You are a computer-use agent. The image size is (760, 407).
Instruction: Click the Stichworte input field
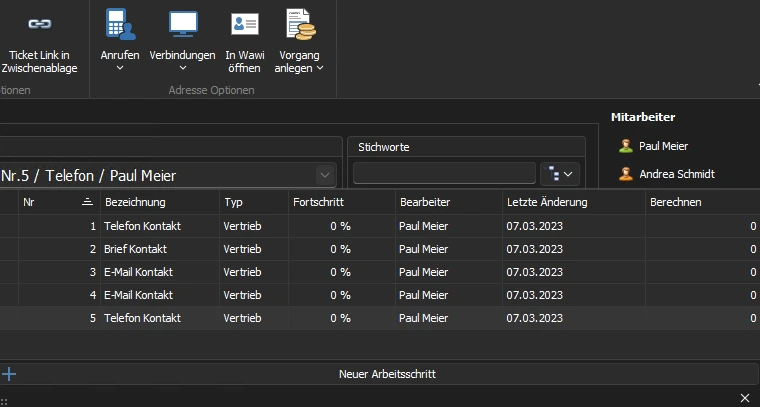(444, 173)
